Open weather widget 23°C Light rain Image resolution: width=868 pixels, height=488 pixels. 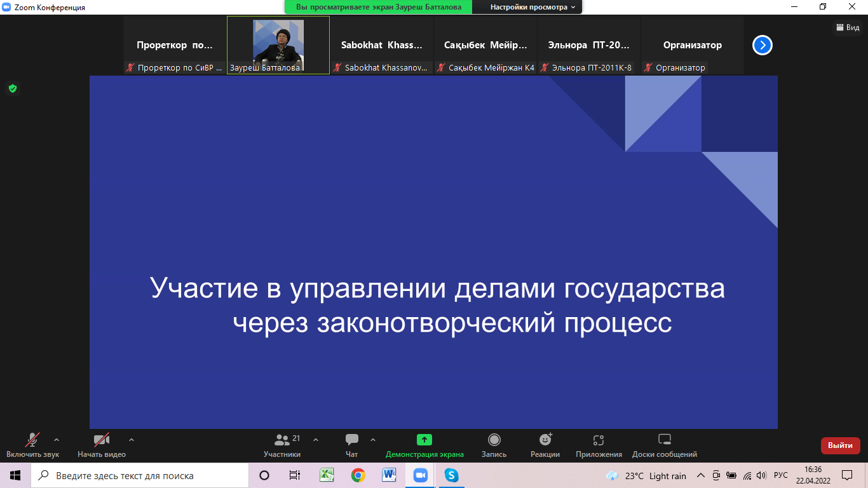[646, 476]
